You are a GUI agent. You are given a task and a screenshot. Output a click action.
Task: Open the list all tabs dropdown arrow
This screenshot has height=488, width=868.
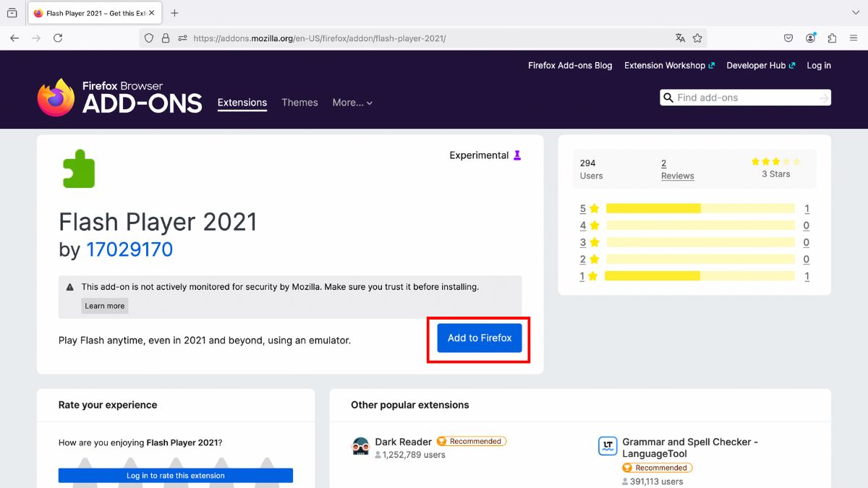856,13
